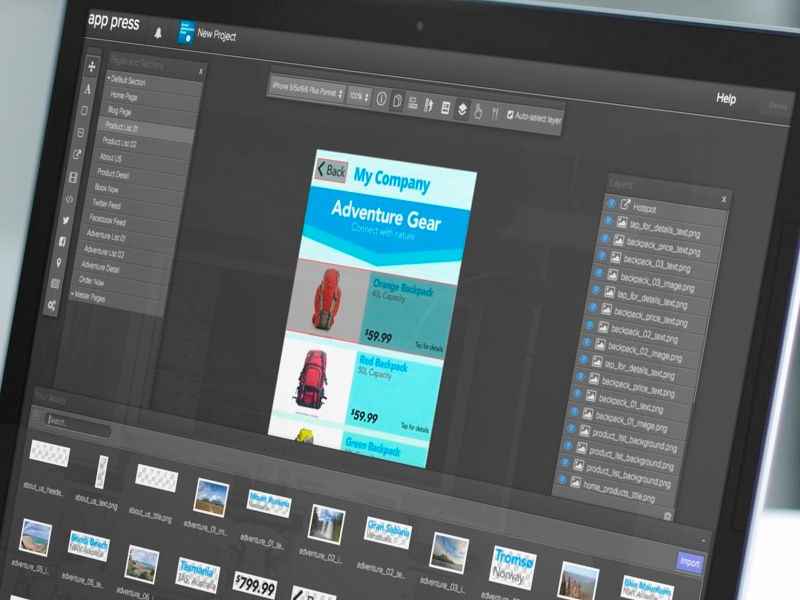Screen dimensions: 800x600
Task: Click the trash icon below Layers panel
Action: point(668,515)
